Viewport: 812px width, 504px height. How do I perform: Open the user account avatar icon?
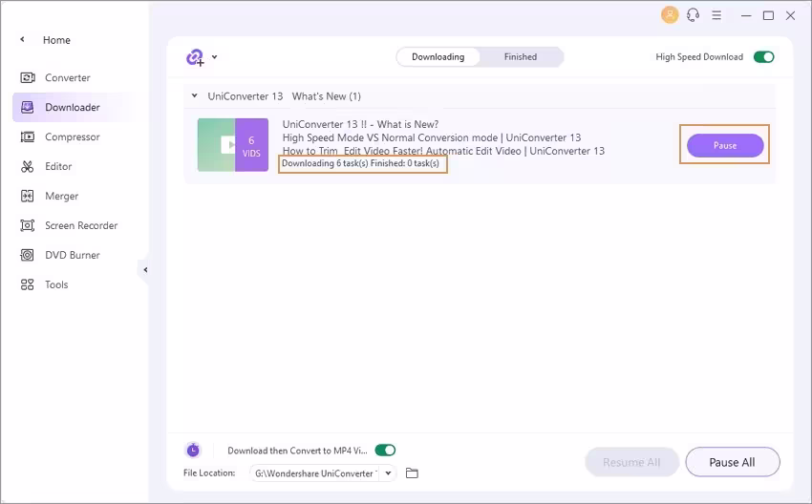670,15
